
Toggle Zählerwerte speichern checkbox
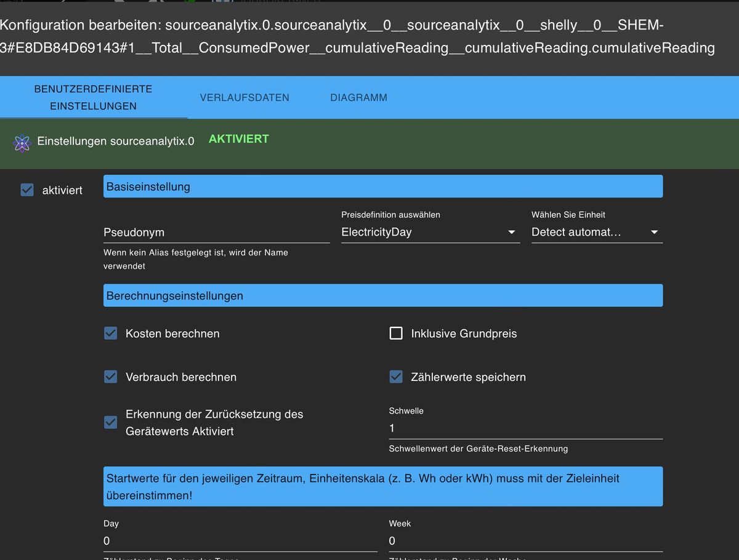pyautogui.click(x=396, y=377)
